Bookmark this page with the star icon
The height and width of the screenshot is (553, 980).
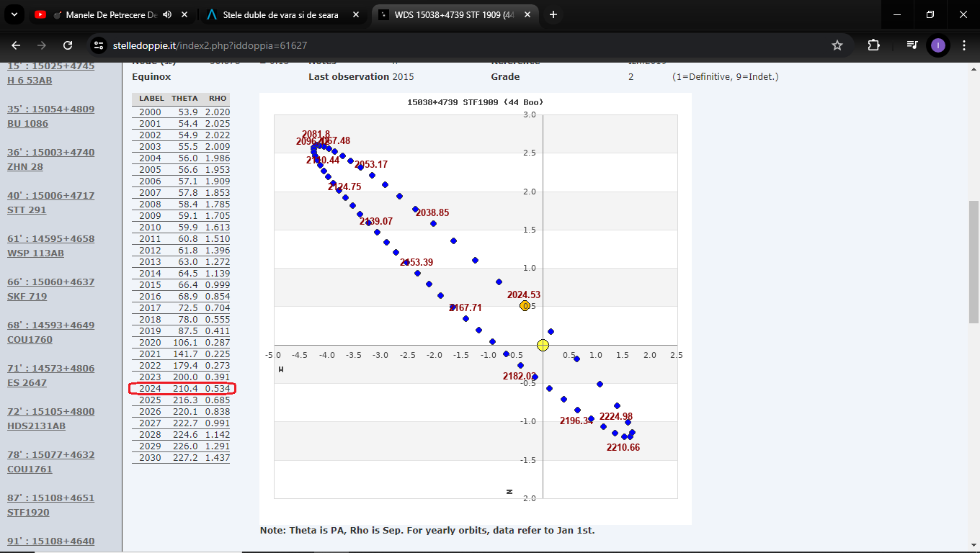pos(837,45)
